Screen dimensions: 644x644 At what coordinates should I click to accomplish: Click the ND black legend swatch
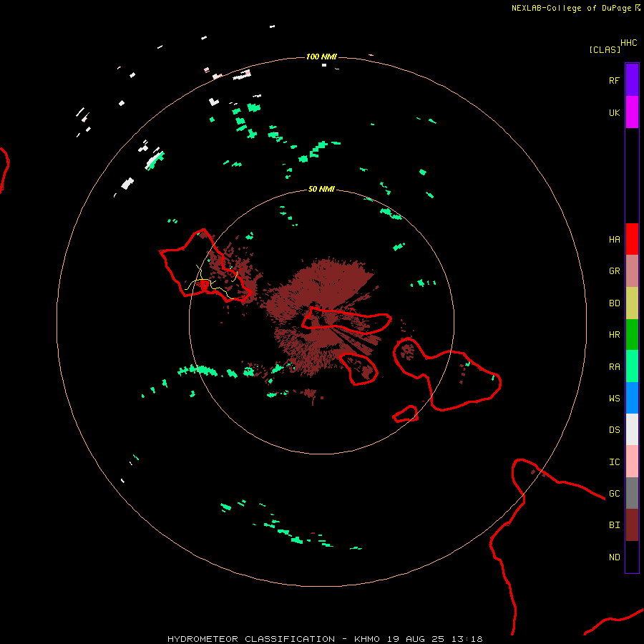pos(632,557)
